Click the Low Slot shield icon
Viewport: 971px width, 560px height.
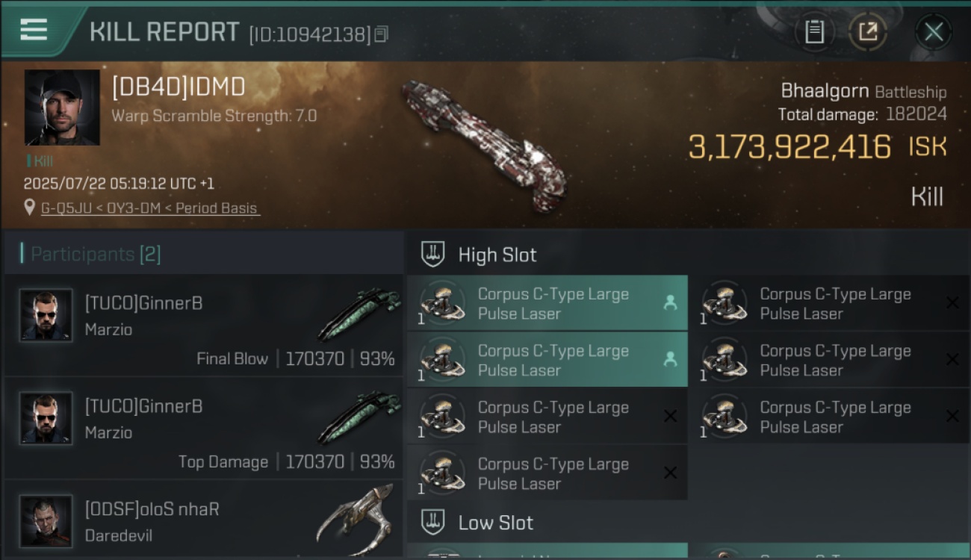pyautogui.click(x=433, y=522)
